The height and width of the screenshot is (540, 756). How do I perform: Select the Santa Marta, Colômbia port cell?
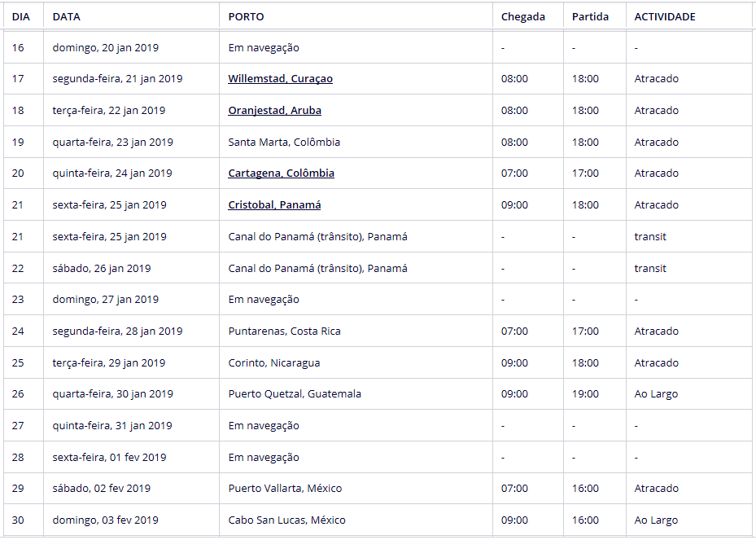tap(284, 143)
